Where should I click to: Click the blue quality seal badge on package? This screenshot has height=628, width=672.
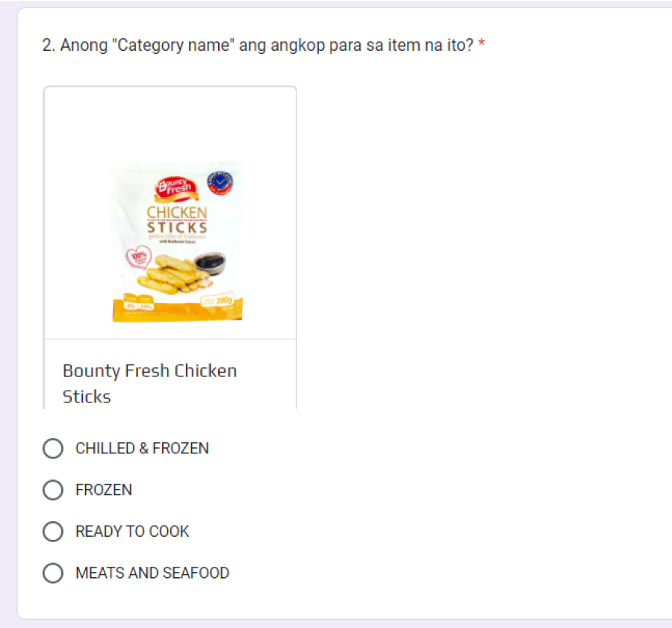pyautogui.click(x=220, y=182)
